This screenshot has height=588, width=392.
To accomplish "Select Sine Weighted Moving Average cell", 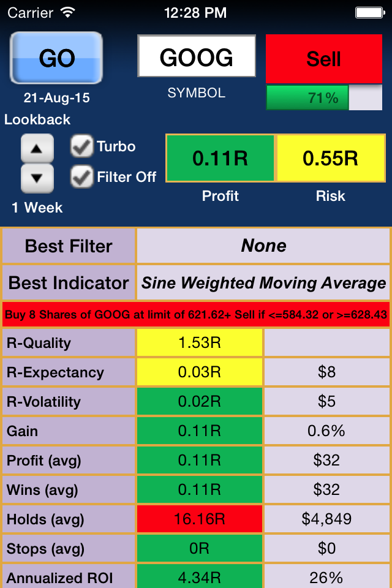I will tap(263, 283).
